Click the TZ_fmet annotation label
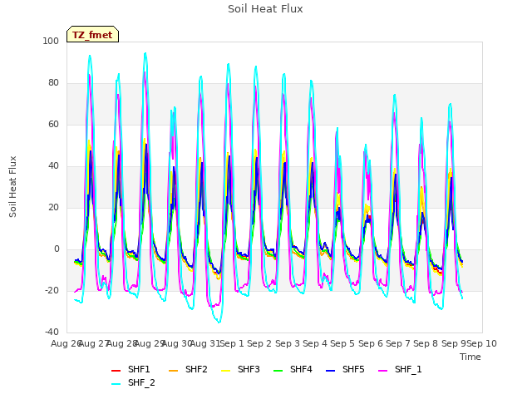Image resolution: width=532 pixels, height=399 pixels. 92,35
